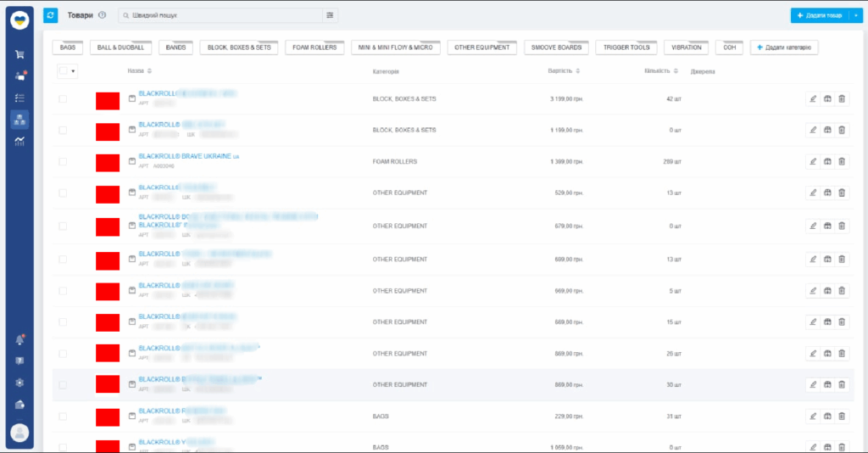Click the Швидкий пошук search field
The height and width of the screenshot is (453, 868).
point(220,15)
